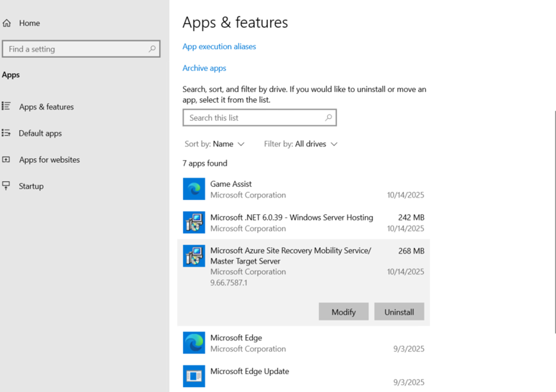Click the Microsoft Edge app icon
The width and height of the screenshot is (556, 392).
tap(194, 342)
